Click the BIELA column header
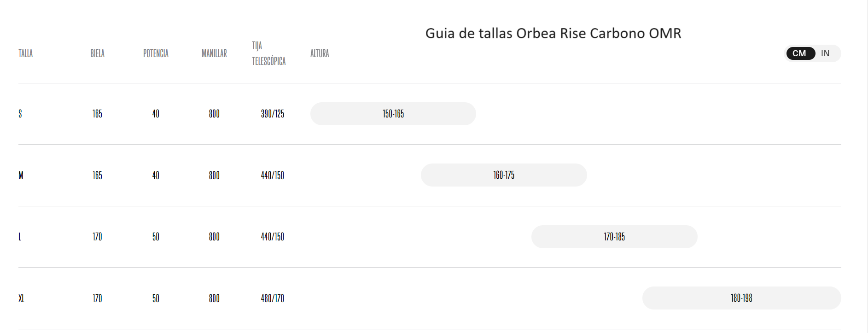 coord(98,53)
